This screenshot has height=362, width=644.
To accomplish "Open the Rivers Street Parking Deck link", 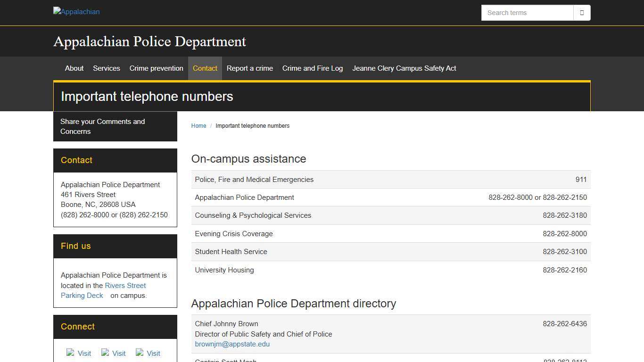I will (125, 286).
